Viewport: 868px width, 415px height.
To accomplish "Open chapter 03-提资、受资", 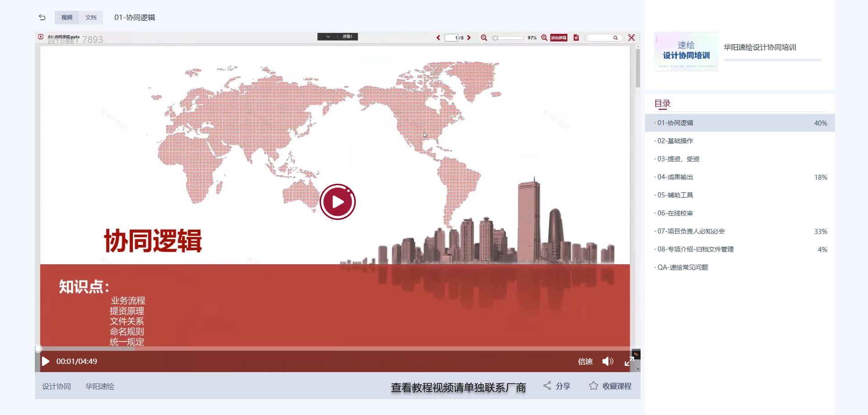I will pos(740,159).
